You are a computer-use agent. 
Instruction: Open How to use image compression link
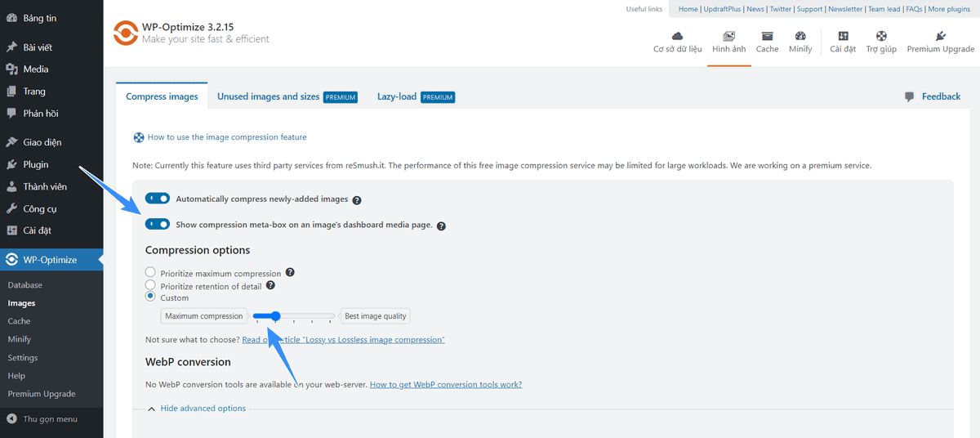226,137
